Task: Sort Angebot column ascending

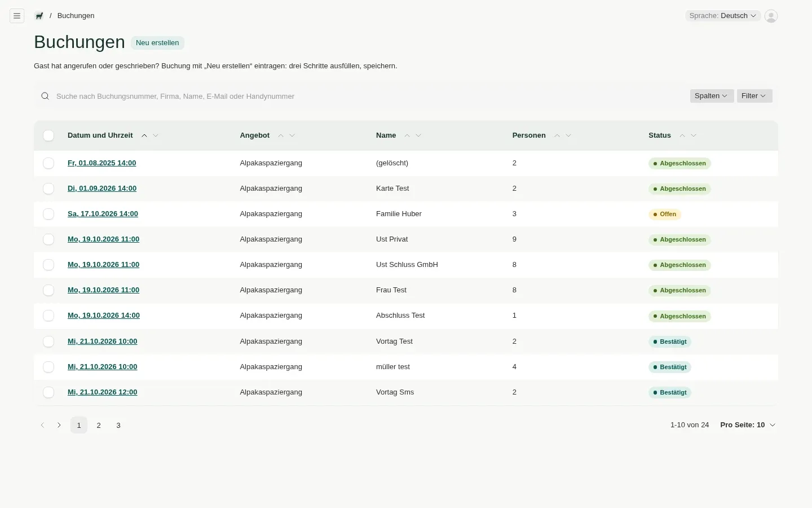Action: coord(281,135)
